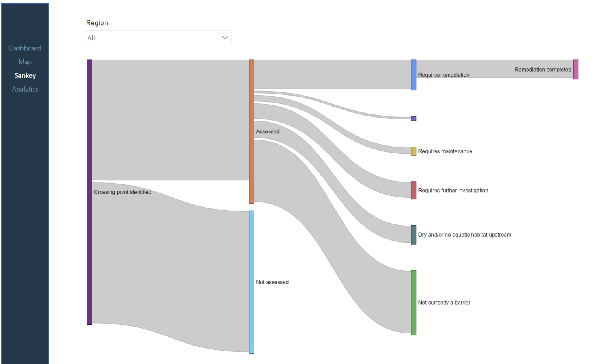Select the pink Remediation completed node

click(576, 70)
